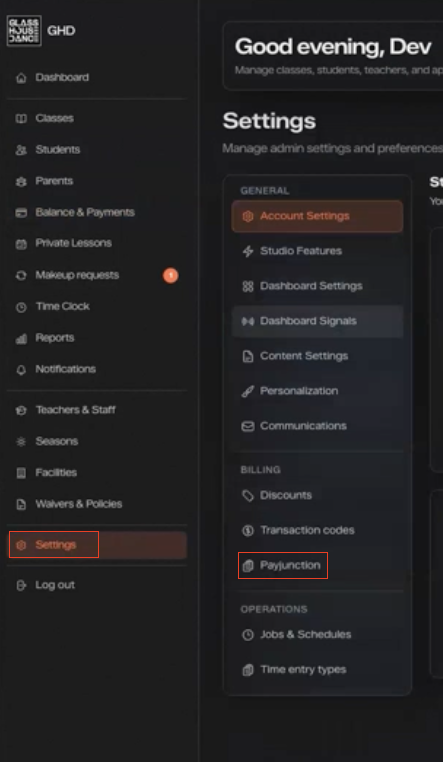
Task: Click the Seasons sun icon
Action: (x=21, y=442)
